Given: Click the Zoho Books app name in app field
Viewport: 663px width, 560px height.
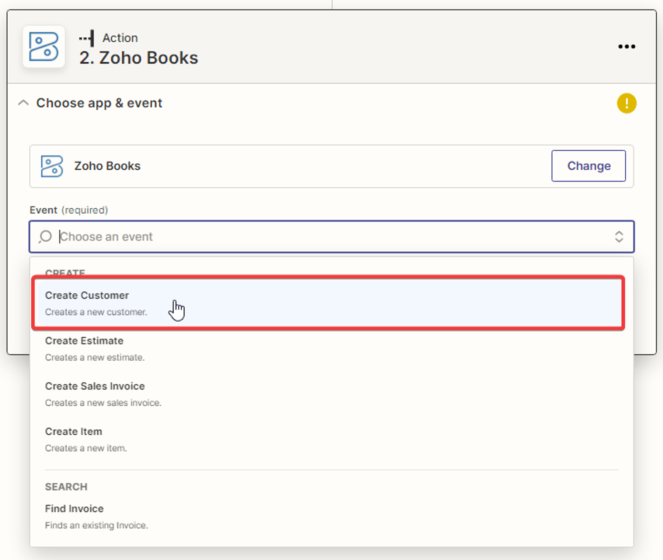Looking at the screenshot, I should pos(107,166).
